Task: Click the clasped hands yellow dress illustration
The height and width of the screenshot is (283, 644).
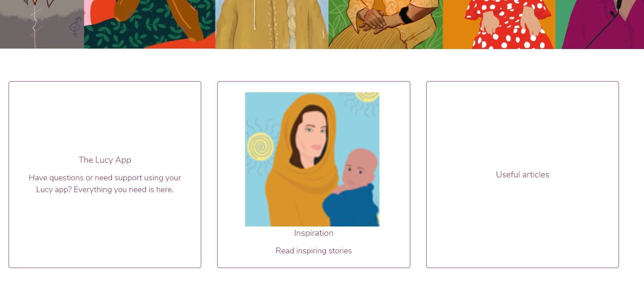Action: click(386, 24)
